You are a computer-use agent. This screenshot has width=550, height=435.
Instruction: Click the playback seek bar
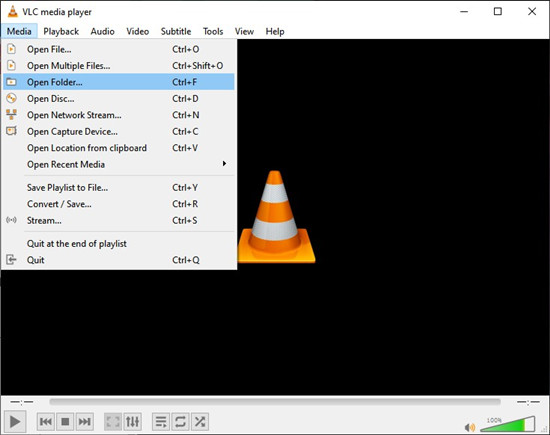[275, 402]
